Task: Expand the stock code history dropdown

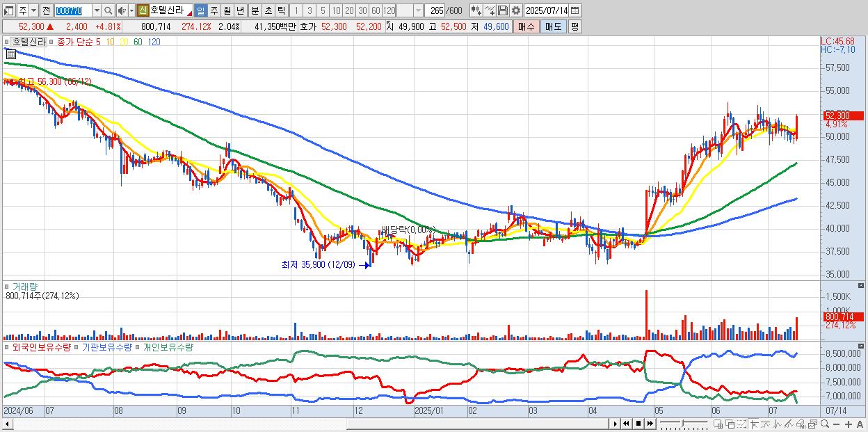Action: pyautogui.click(x=97, y=10)
